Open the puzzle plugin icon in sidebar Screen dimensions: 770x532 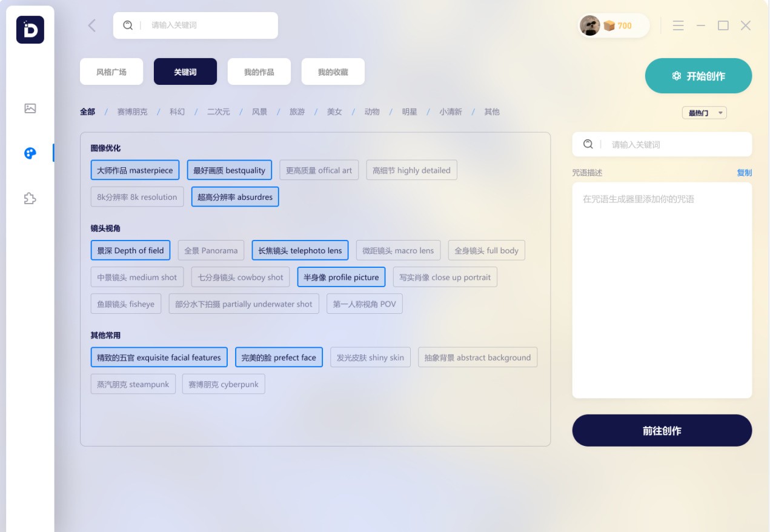(x=30, y=199)
